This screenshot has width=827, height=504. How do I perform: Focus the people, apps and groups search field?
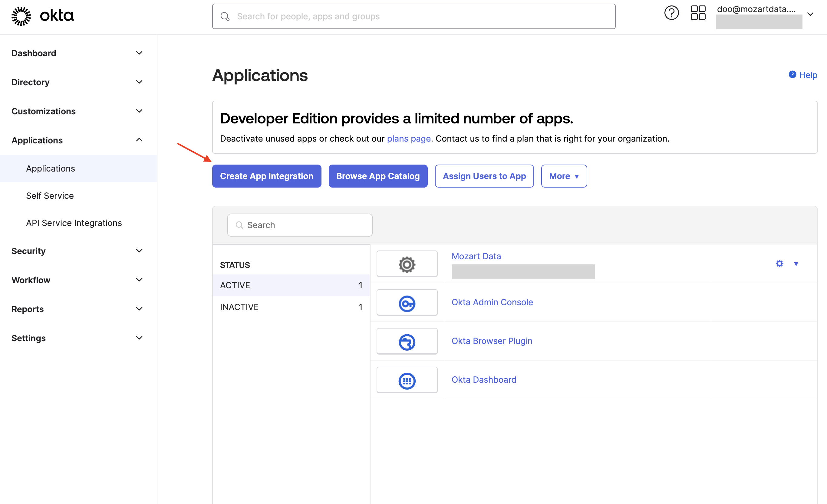(x=413, y=16)
